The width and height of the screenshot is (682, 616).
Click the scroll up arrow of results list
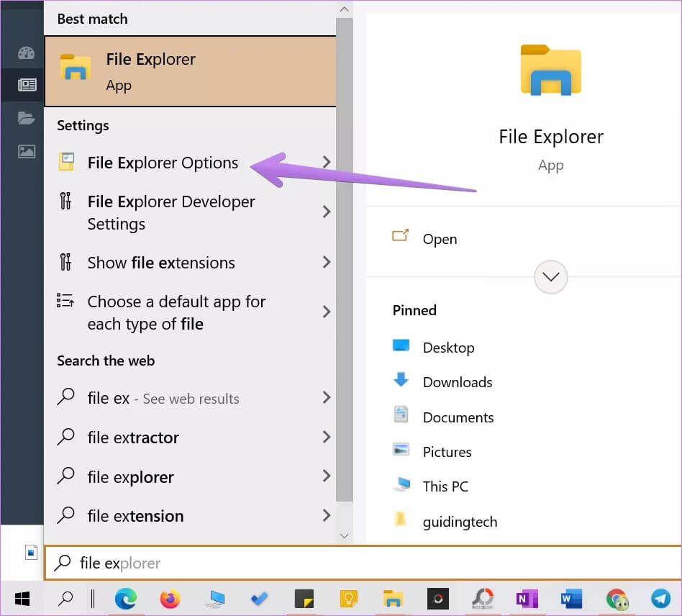[x=344, y=9]
